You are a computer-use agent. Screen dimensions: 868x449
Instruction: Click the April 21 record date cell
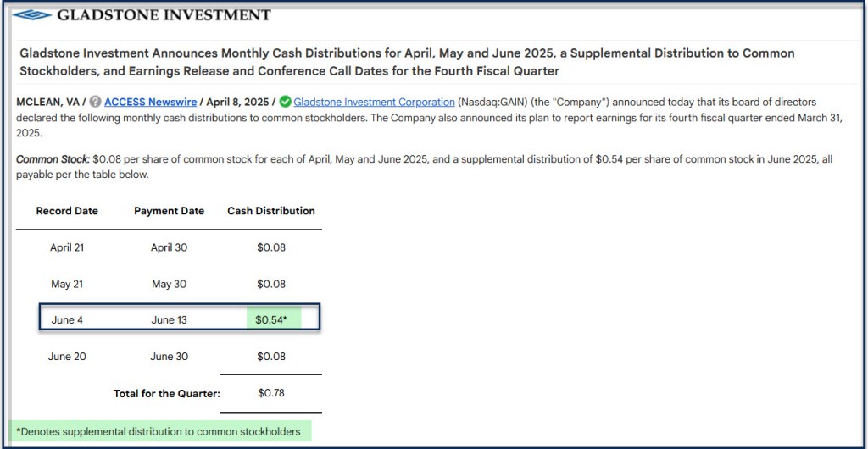point(67,247)
